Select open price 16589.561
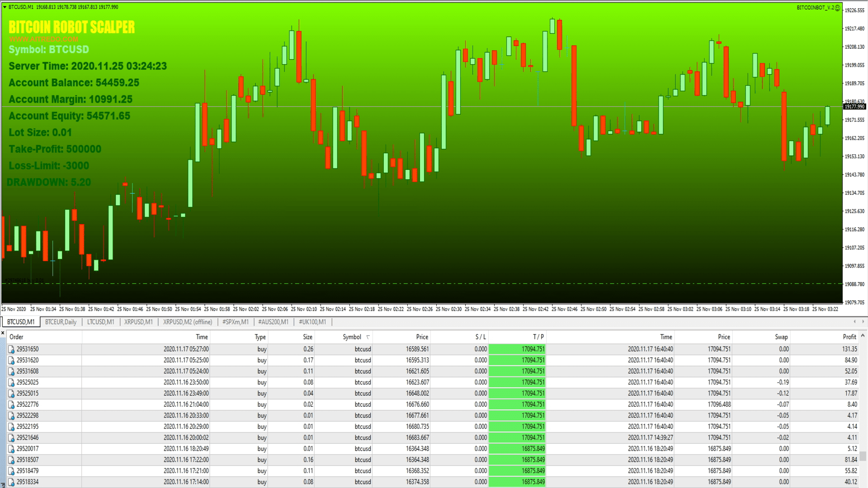The width and height of the screenshot is (868, 488). (417, 349)
